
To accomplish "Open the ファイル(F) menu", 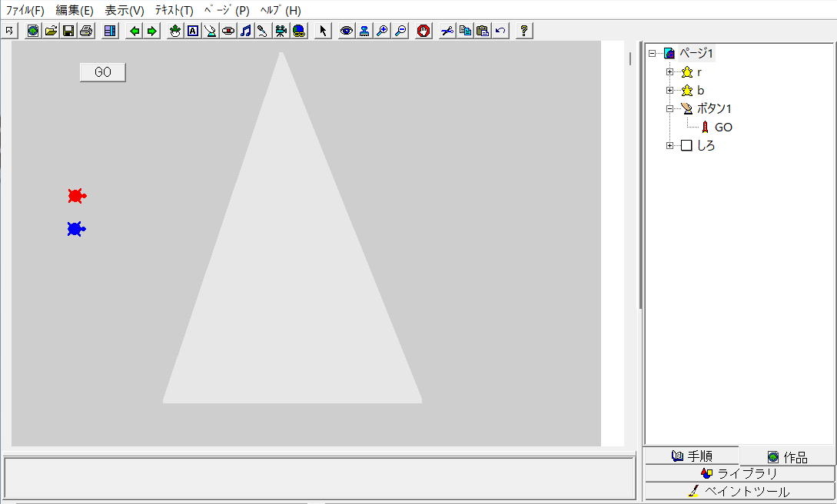I will [25, 10].
